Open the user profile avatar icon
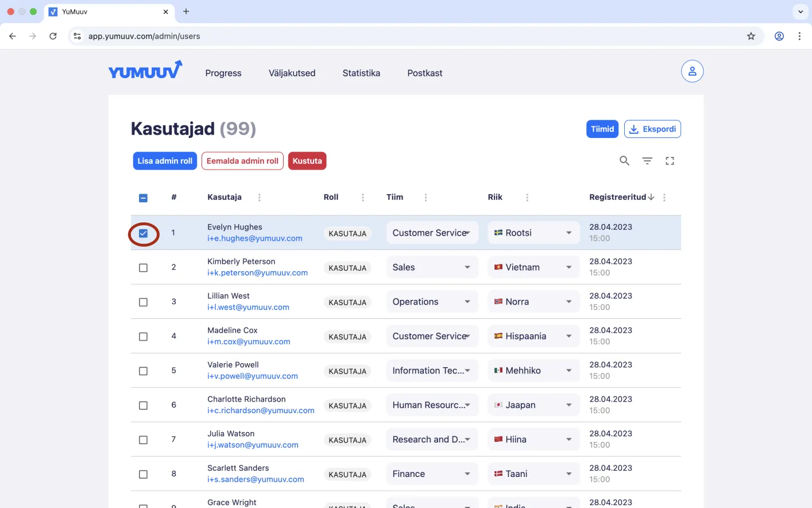Image resolution: width=812 pixels, height=508 pixels. 692,71
